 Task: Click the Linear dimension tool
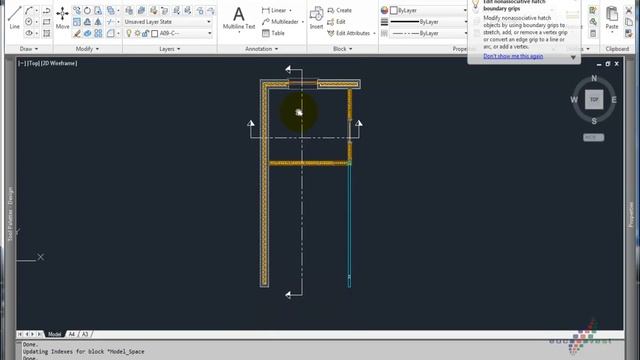[274, 10]
